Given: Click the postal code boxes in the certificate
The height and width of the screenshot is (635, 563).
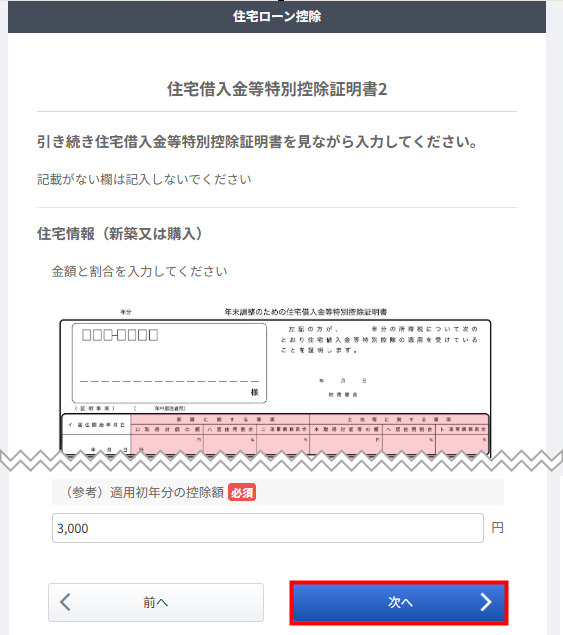Looking at the screenshot, I should [120, 335].
